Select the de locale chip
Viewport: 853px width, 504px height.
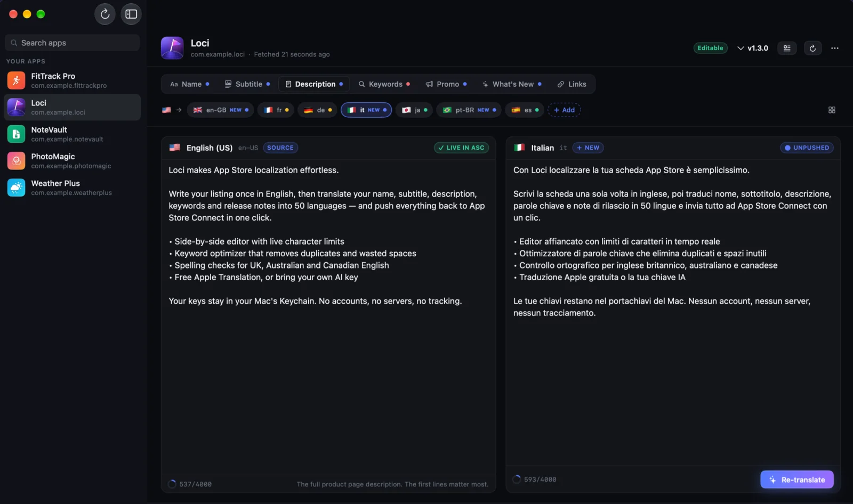(x=317, y=110)
